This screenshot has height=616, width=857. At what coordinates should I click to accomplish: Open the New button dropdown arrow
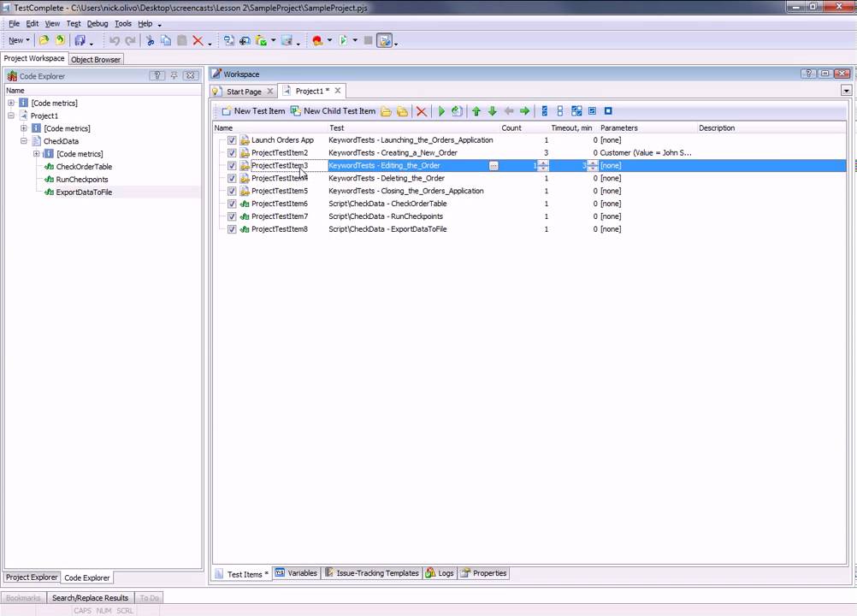[28, 40]
